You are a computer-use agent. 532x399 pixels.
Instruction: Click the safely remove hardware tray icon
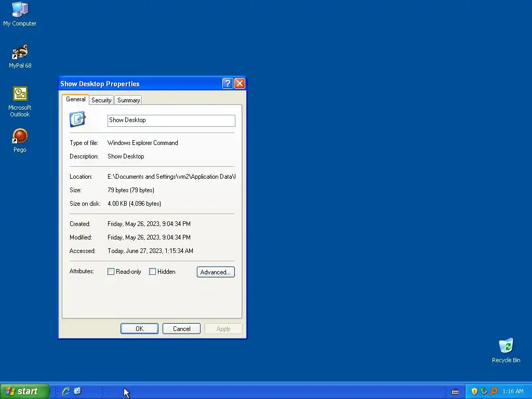point(484,391)
